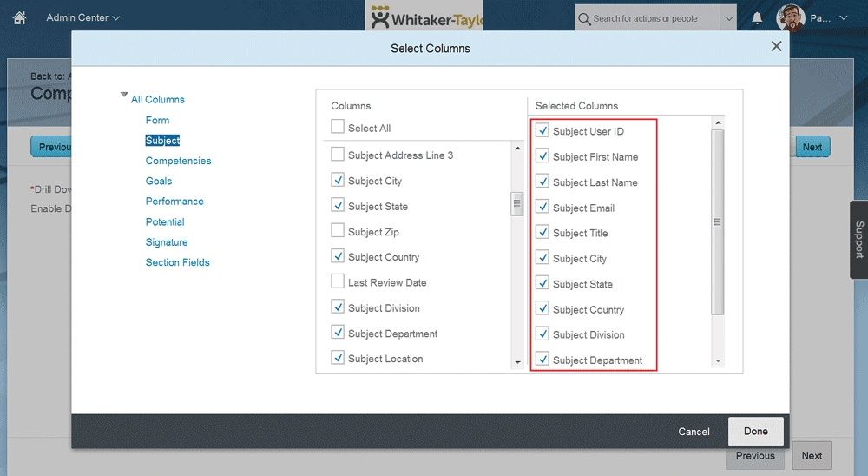The height and width of the screenshot is (476, 868).
Task: Click Columns list scroll down arrow
Action: 517,362
